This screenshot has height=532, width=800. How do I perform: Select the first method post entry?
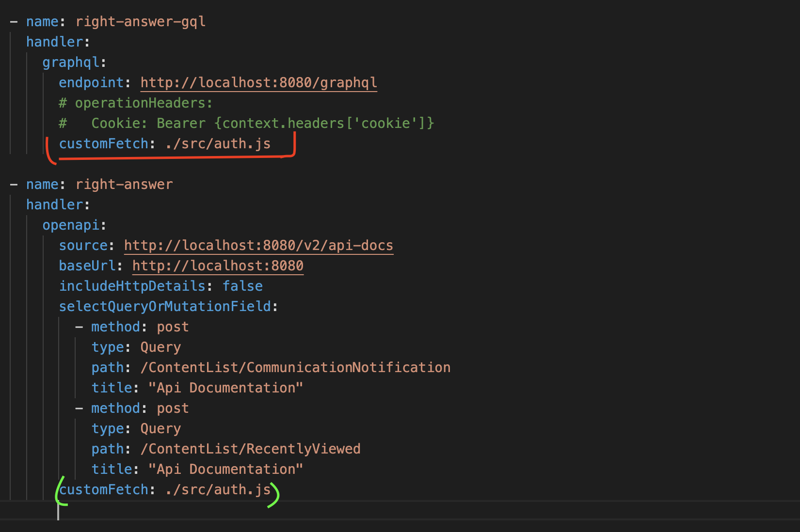pyautogui.click(x=139, y=327)
